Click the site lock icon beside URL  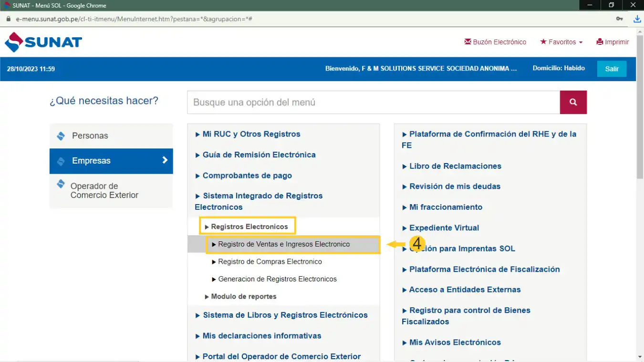(x=8, y=19)
